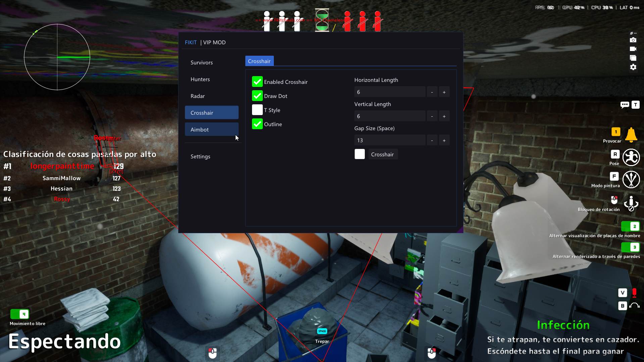Click the Gap Size value field
Image resolution: width=644 pixels, height=362 pixels.
click(390, 140)
